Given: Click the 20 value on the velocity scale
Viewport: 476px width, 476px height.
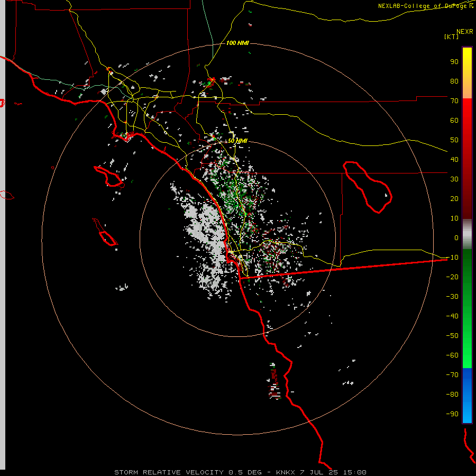Looking at the screenshot, I should click(454, 199).
